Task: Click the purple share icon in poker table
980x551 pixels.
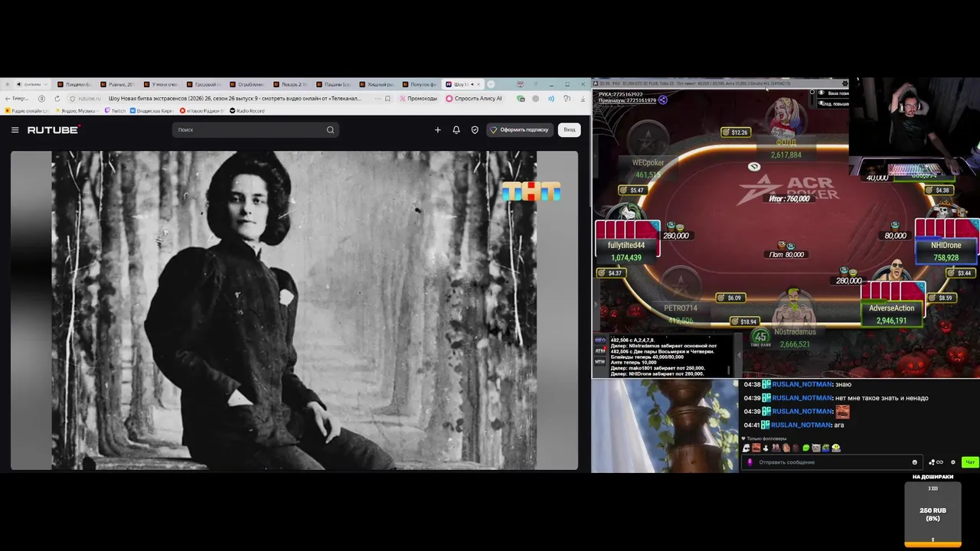Action: (x=662, y=100)
